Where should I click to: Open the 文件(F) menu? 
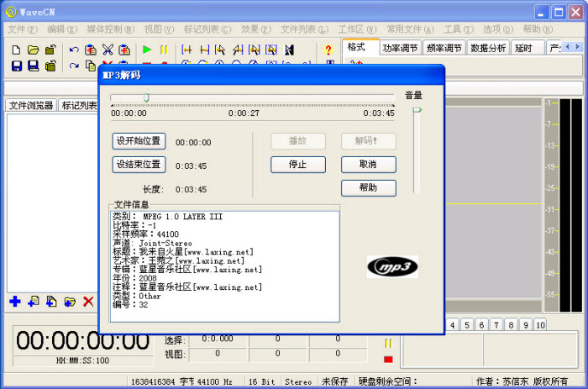[x=23, y=29]
